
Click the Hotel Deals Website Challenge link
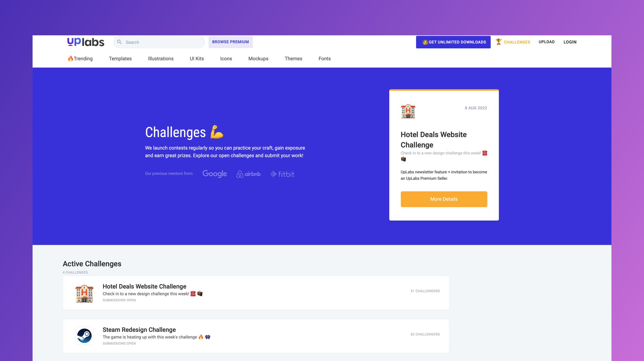tap(144, 287)
